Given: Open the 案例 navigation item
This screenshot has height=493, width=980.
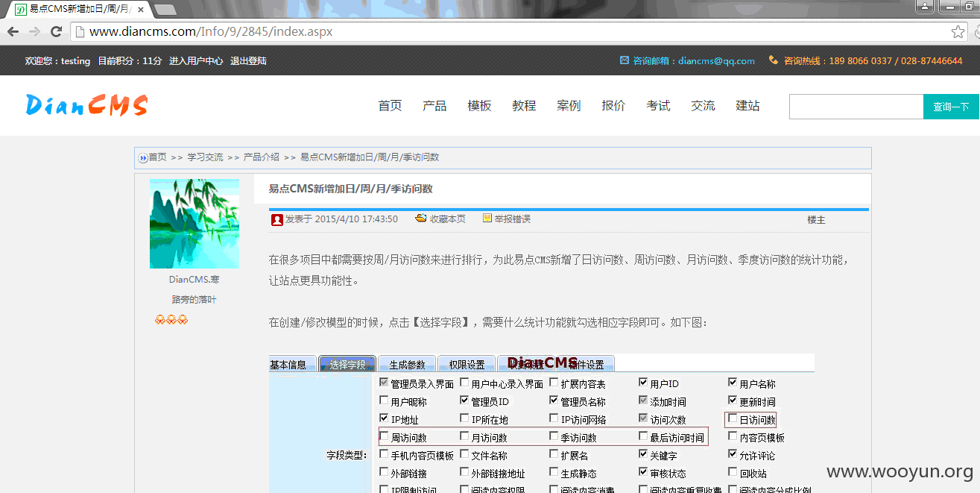Looking at the screenshot, I should click(x=569, y=106).
